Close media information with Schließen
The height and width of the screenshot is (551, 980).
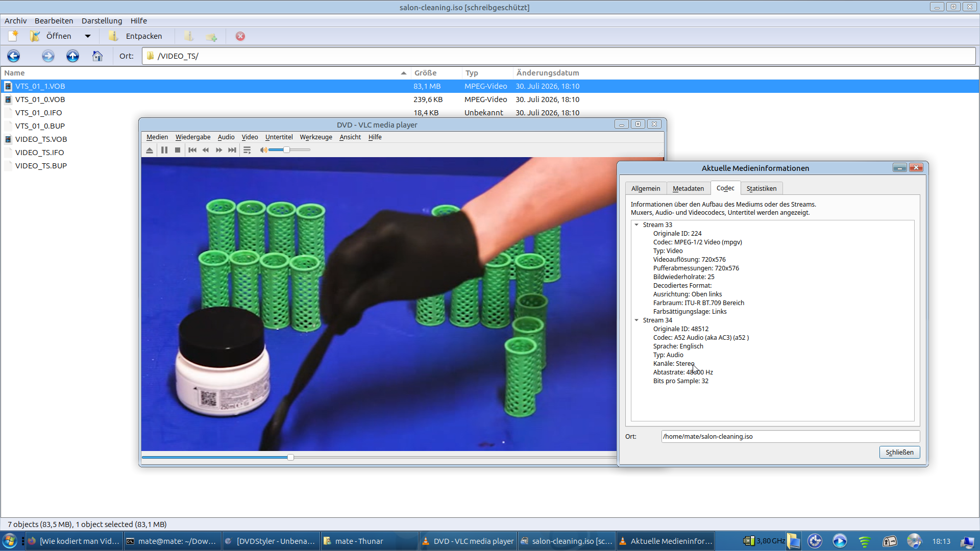click(899, 453)
